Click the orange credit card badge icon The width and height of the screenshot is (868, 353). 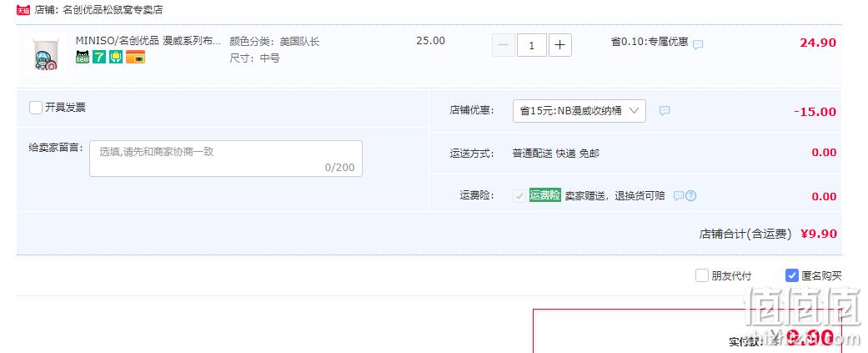(135, 57)
